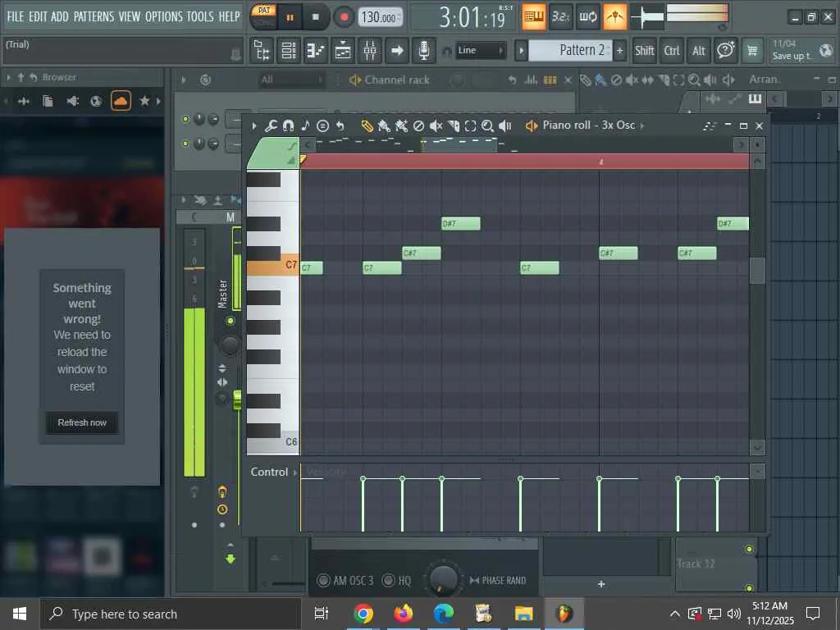Expand the mixer menu arrow
Viewport: 840px width, 630px height.
pyautogui.click(x=184, y=200)
